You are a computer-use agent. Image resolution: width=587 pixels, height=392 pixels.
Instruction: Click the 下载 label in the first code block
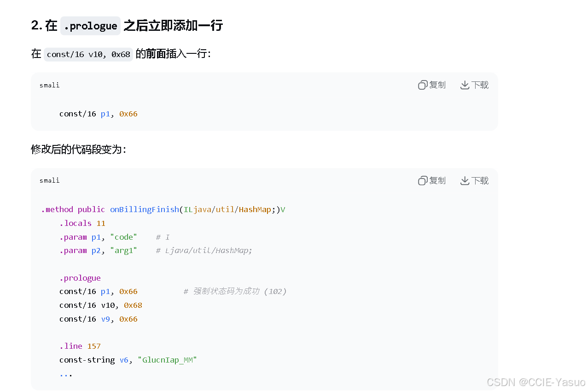pyautogui.click(x=480, y=85)
